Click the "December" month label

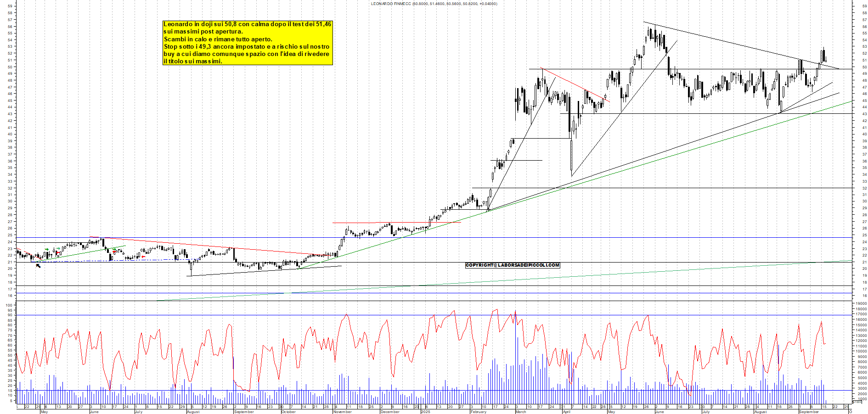(x=390, y=412)
